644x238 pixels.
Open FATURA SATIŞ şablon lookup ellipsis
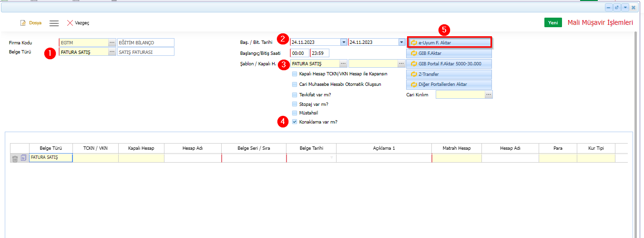pos(343,63)
